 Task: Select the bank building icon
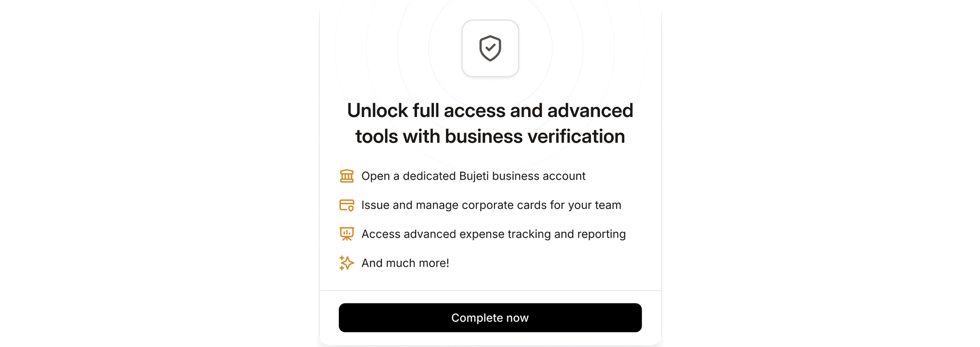coord(347,176)
